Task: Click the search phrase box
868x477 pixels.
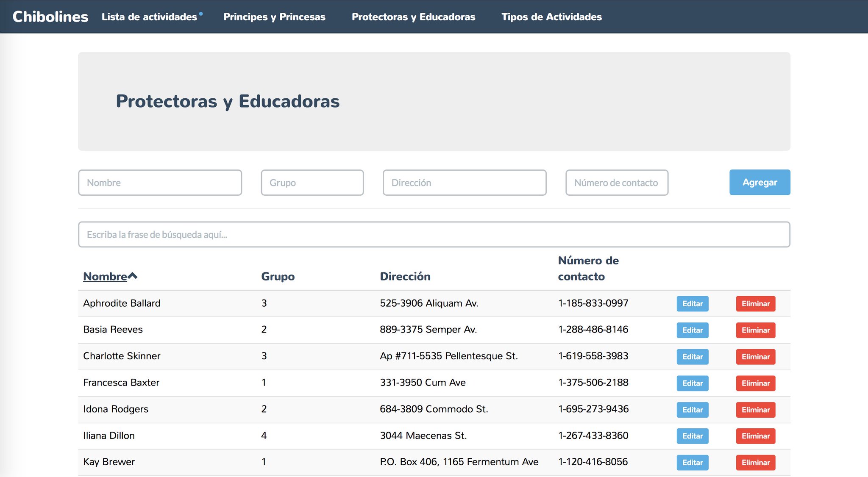Action: point(434,234)
